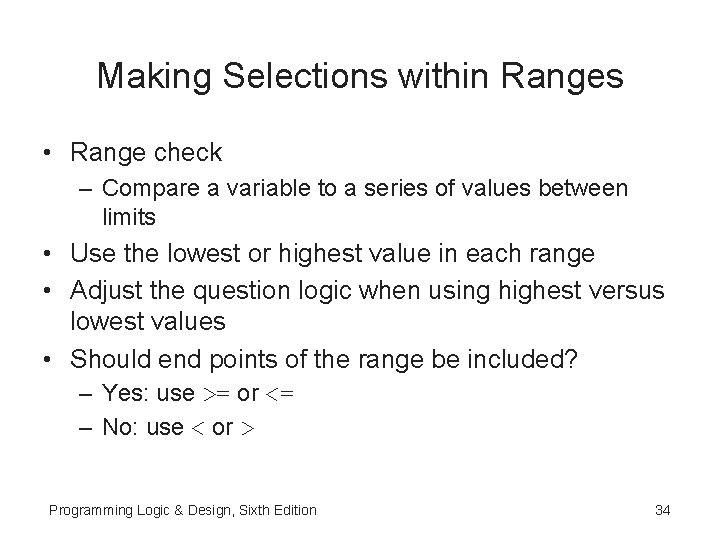Click the <= operator symbol
This screenshot has width=720, height=540.
click(280, 394)
